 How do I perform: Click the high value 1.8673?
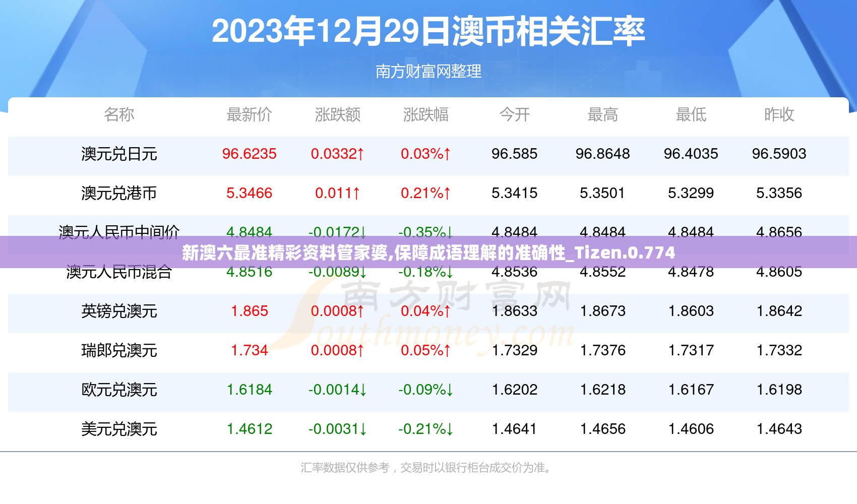[x=603, y=311]
